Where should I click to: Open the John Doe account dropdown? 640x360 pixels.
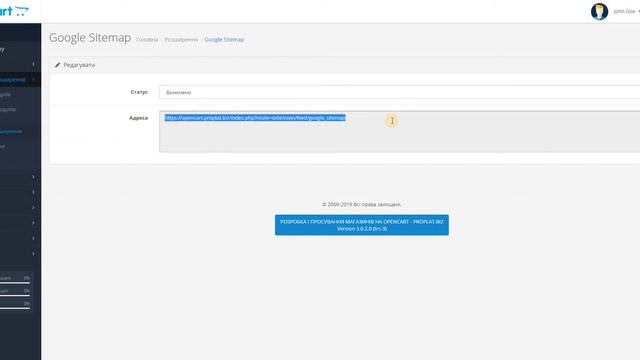point(626,11)
